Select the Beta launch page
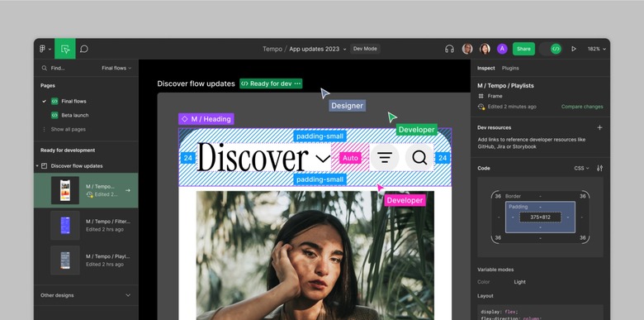The height and width of the screenshot is (320, 644). (x=75, y=115)
